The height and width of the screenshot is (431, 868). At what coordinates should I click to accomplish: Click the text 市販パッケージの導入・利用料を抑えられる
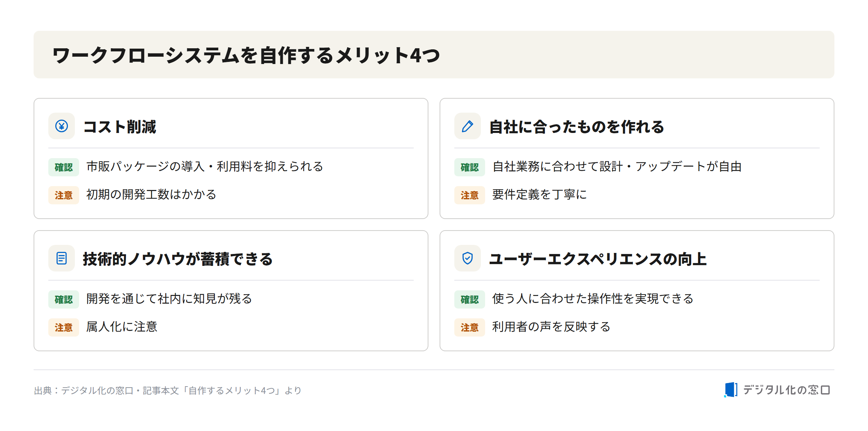click(205, 167)
